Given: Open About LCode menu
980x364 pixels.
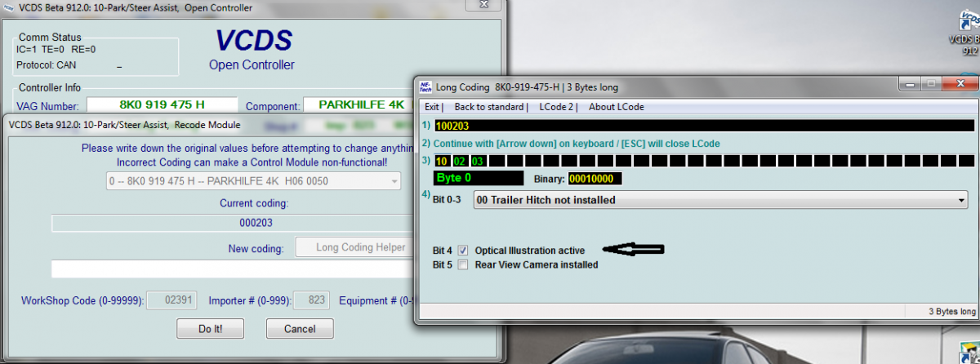Looking at the screenshot, I should [x=617, y=107].
